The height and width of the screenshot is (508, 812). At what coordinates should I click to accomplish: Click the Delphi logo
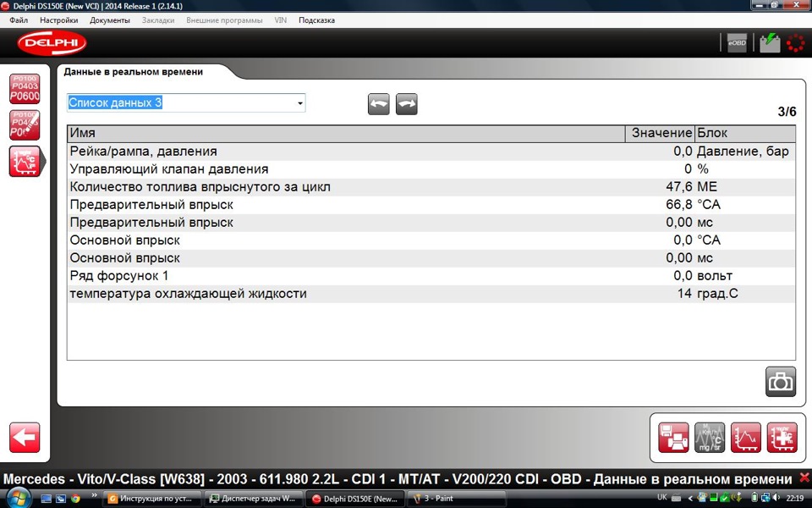(x=52, y=43)
